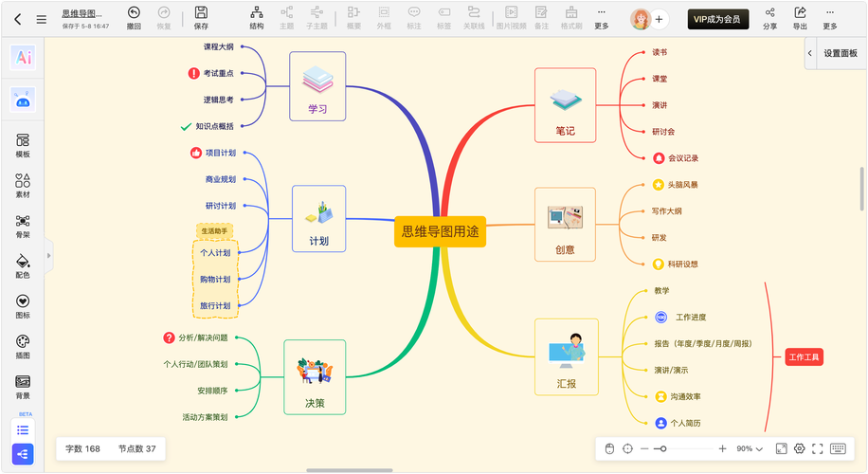Open the hamburger menu at top left

coord(41,19)
